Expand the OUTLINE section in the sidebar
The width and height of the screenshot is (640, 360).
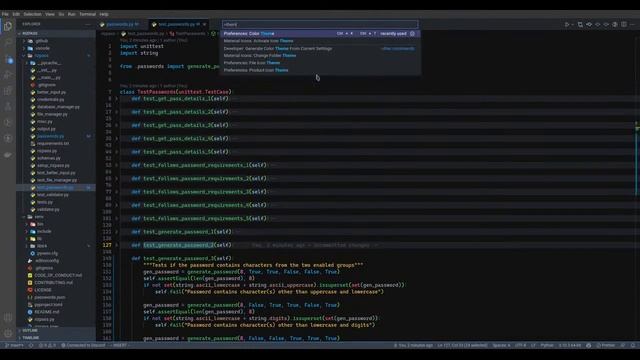click(x=56, y=330)
